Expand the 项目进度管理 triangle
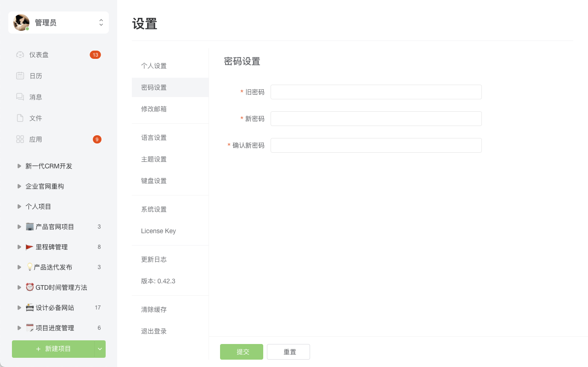Viewport: 588px width, 367px height. tap(19, 328)
